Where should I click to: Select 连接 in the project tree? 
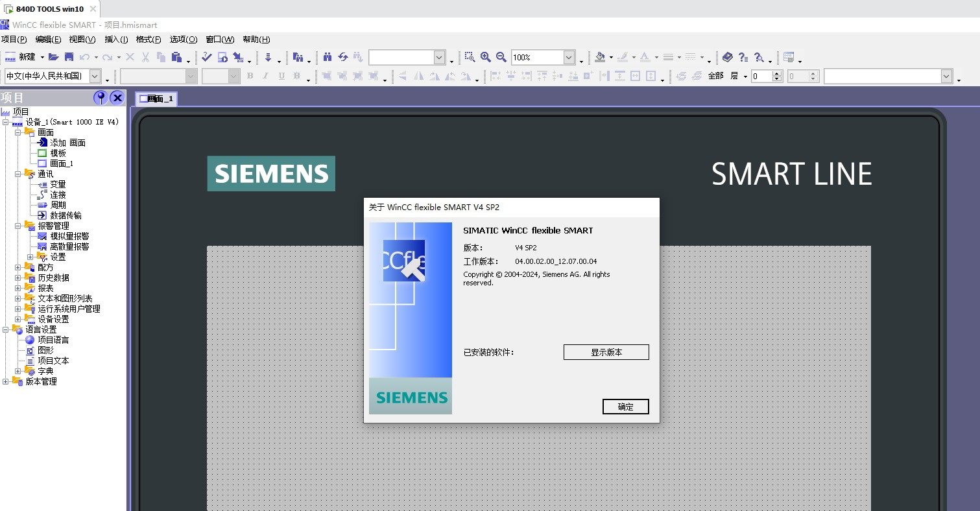58,195
